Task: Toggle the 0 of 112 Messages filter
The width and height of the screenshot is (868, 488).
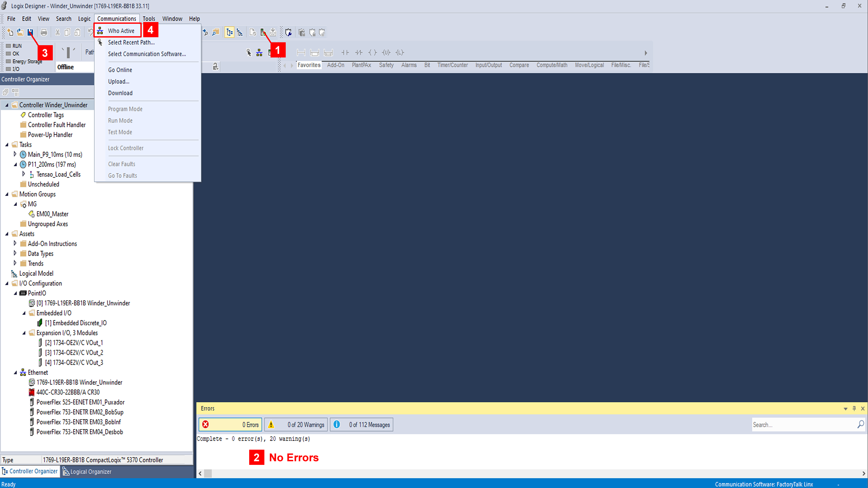Action: pyautogui.click(x=361, y=425)
